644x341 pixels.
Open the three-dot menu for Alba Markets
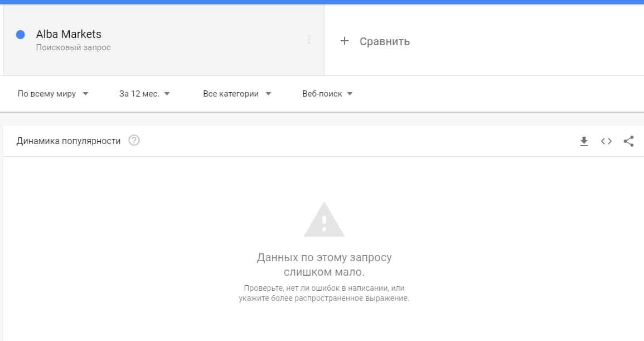click(x=308, y=40)
